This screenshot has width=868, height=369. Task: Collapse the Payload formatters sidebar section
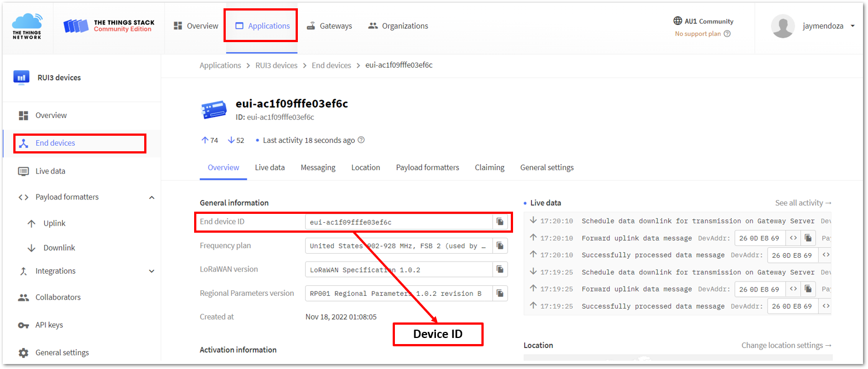152,197
